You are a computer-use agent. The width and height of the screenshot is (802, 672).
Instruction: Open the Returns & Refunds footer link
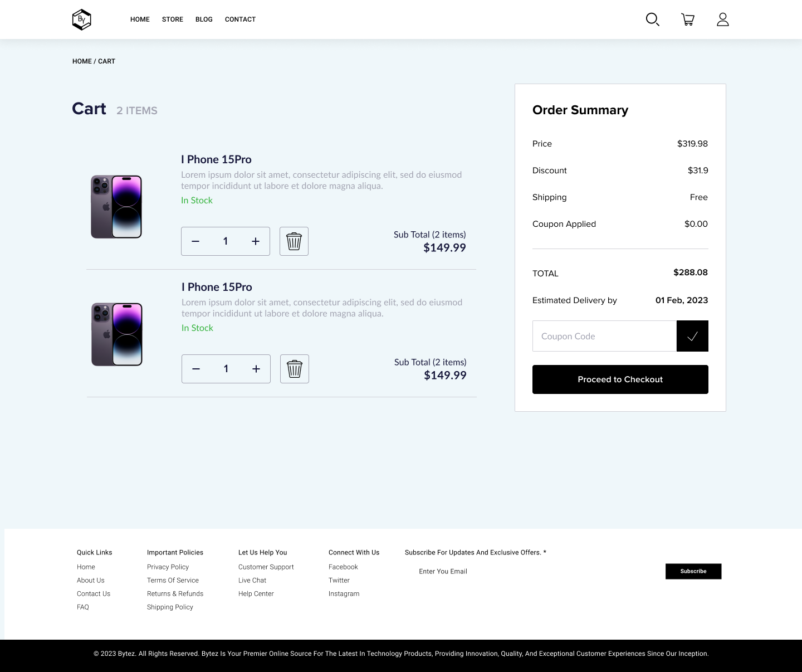[x=175, y=593]
